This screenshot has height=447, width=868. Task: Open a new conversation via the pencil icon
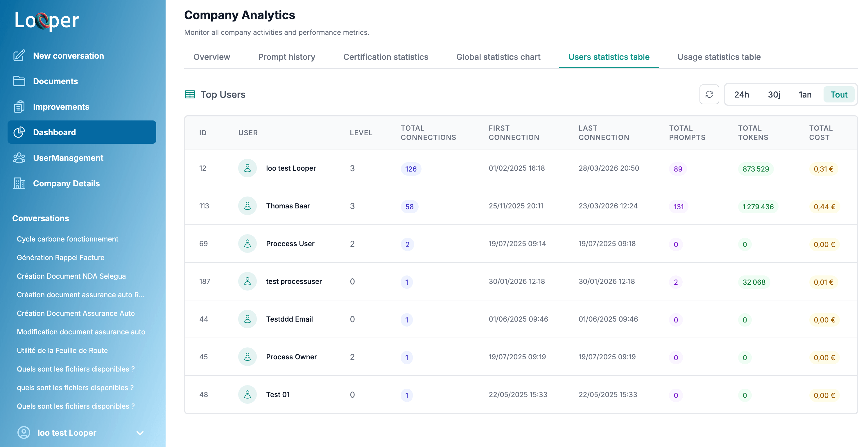19,55
